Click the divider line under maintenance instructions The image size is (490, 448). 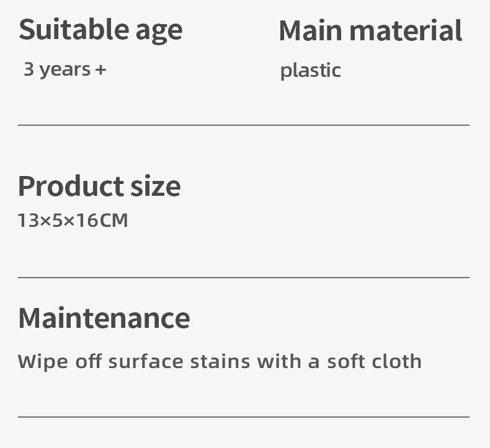click(x=243, y=417)
